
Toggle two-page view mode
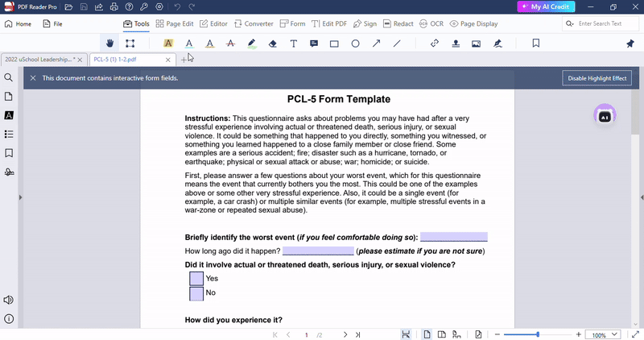tap(441, 334)
